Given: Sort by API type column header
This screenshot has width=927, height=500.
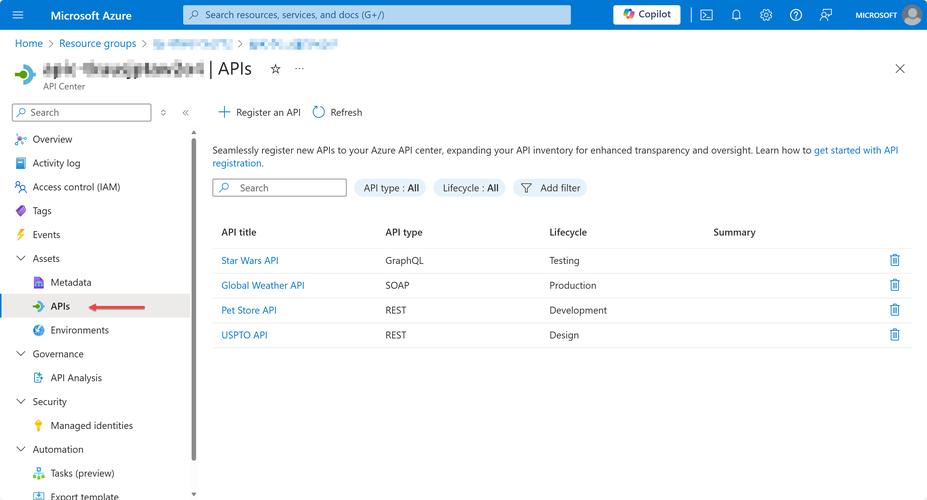Looking at the screenshot, I should point(404,232).
